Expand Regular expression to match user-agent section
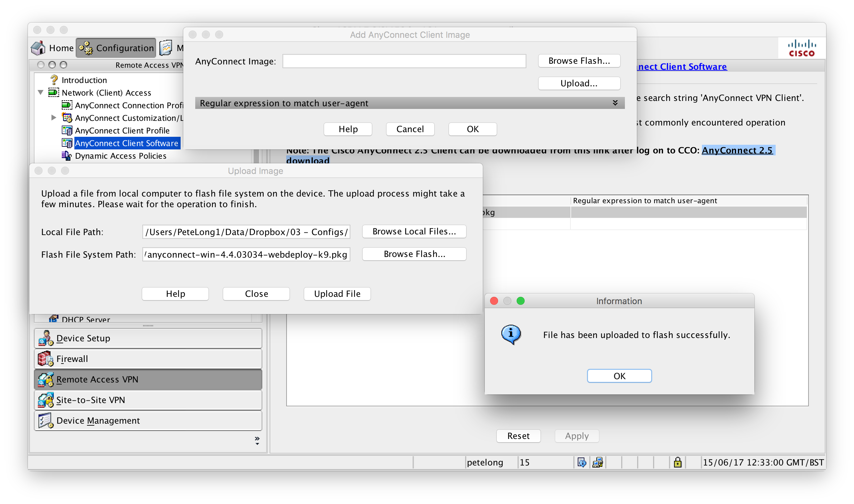 coord(615,103)
